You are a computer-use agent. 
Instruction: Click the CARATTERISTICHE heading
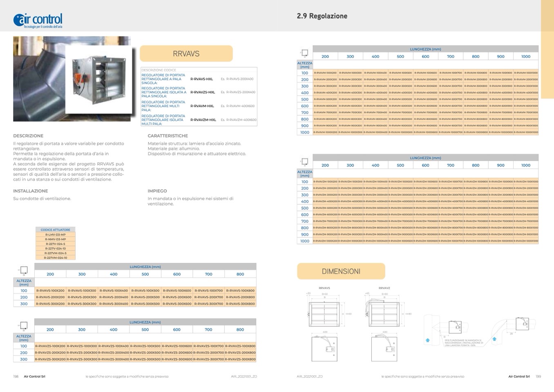[168, 136]
